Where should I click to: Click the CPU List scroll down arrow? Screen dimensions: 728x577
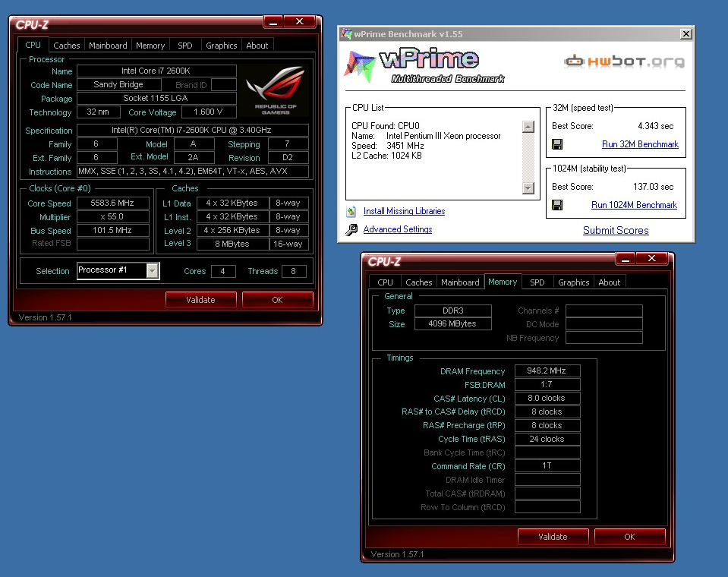point(528,188)
